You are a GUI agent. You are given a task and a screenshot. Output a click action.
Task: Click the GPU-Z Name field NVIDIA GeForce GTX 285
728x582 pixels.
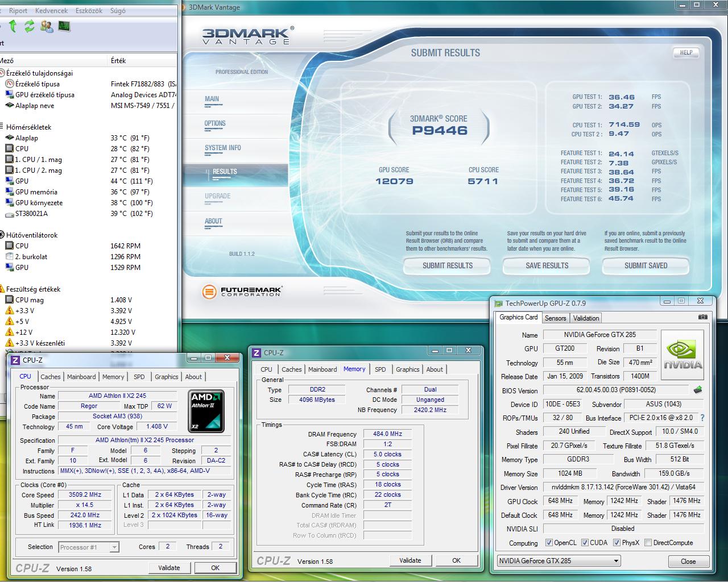pyautogui.click(x=599, y=335)
